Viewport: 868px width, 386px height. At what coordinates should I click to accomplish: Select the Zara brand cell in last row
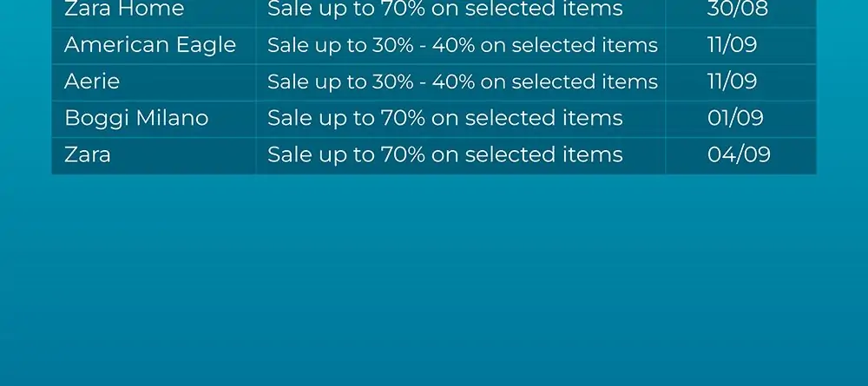(154, 155)
